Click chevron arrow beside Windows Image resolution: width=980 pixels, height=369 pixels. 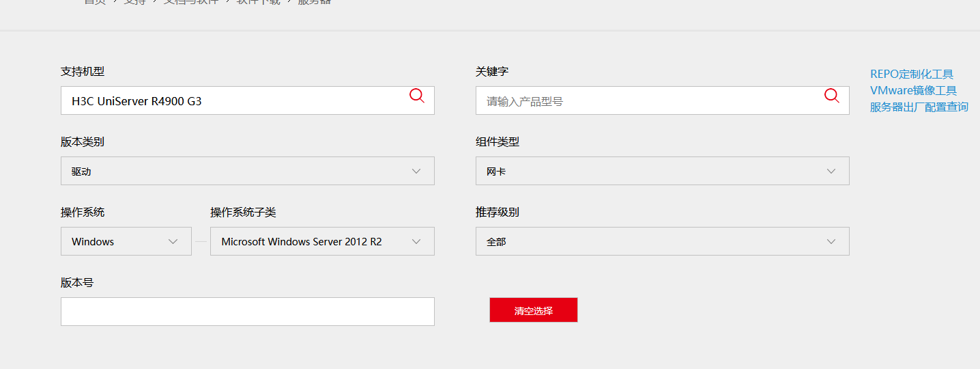[173, 241]
